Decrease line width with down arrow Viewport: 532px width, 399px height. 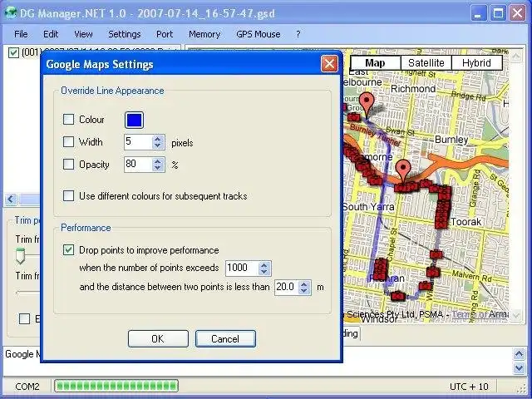click(158, 145)
